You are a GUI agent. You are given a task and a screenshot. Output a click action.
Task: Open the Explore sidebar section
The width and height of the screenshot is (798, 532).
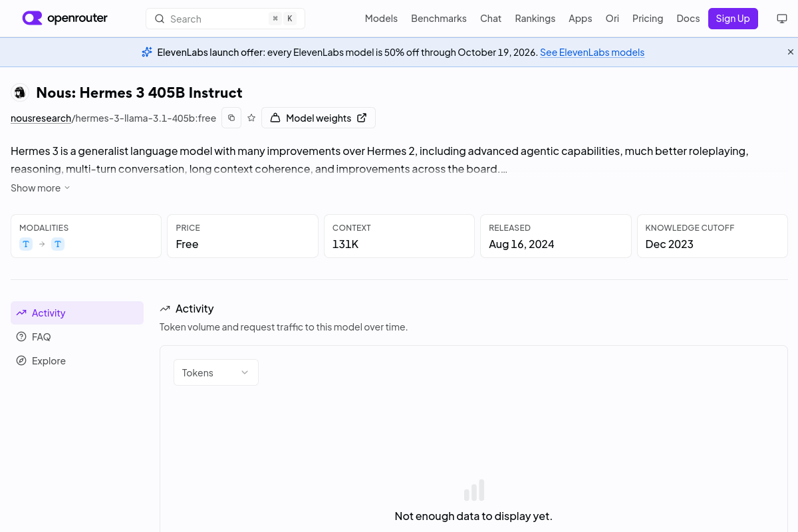77,361
